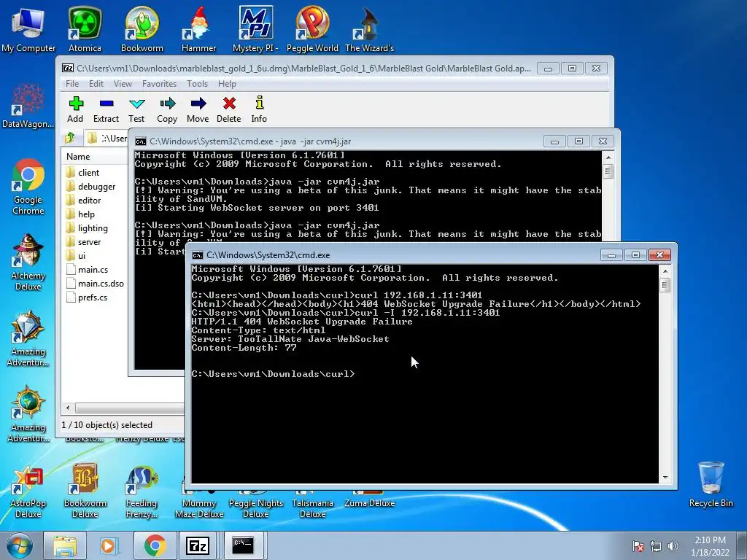
Task: Open the Edit menu in 7-Zip
Action: point(96,84)
